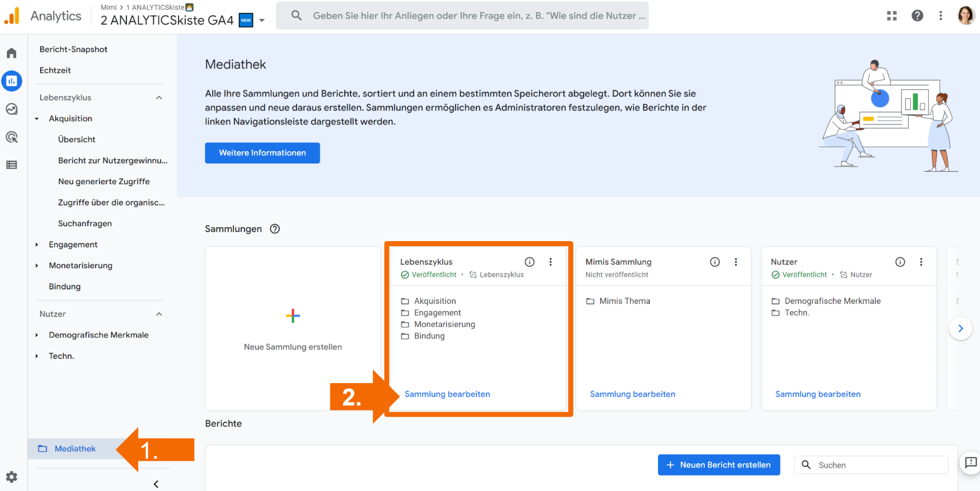Viewport: 980px width, 491px height.
Task: Open the Configure list icon in sidebar
Action: (x=12, y=165)
